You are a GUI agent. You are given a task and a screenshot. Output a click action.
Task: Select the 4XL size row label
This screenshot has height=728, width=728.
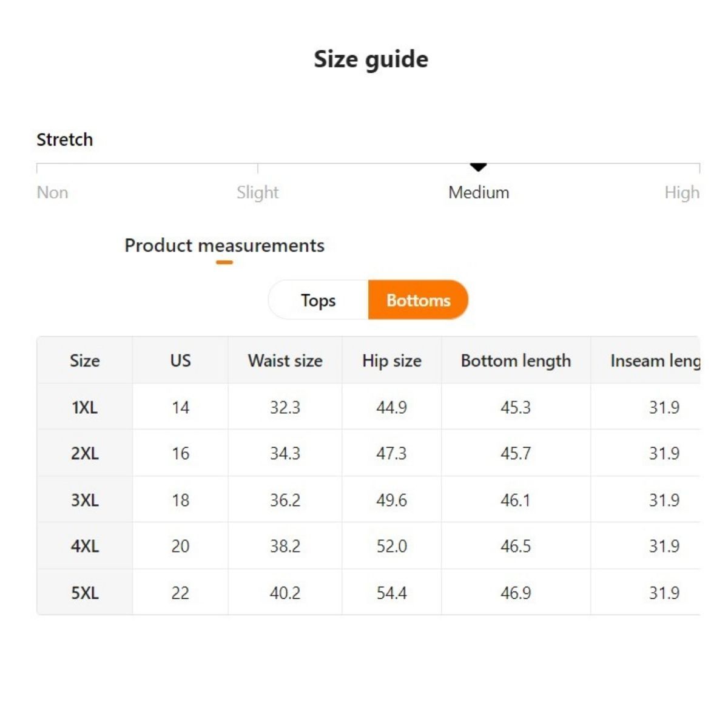84,546
